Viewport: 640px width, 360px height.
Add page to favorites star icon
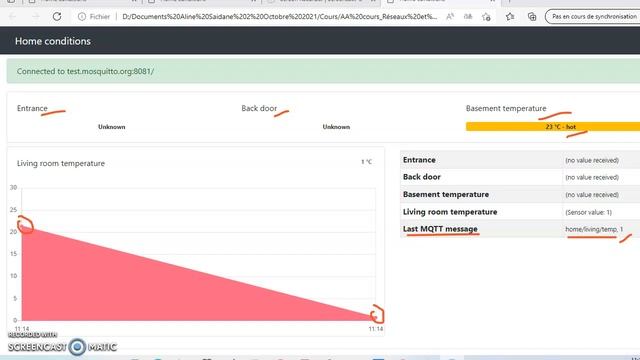point(486,17)
